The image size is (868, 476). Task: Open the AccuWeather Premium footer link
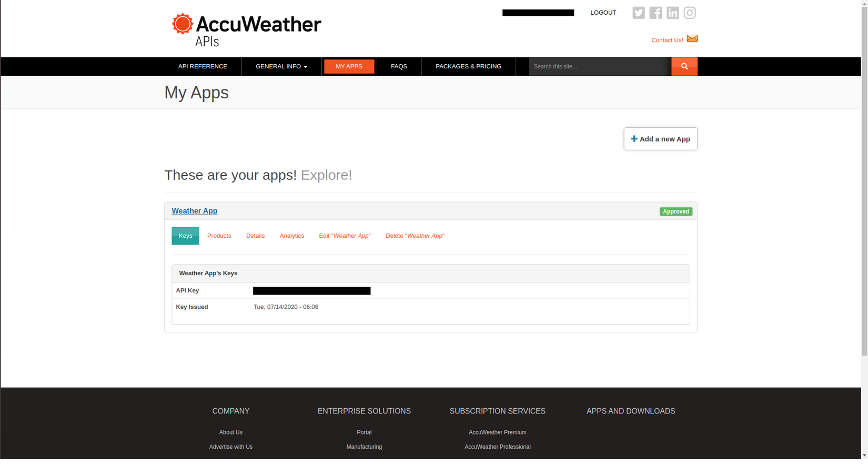498,432
